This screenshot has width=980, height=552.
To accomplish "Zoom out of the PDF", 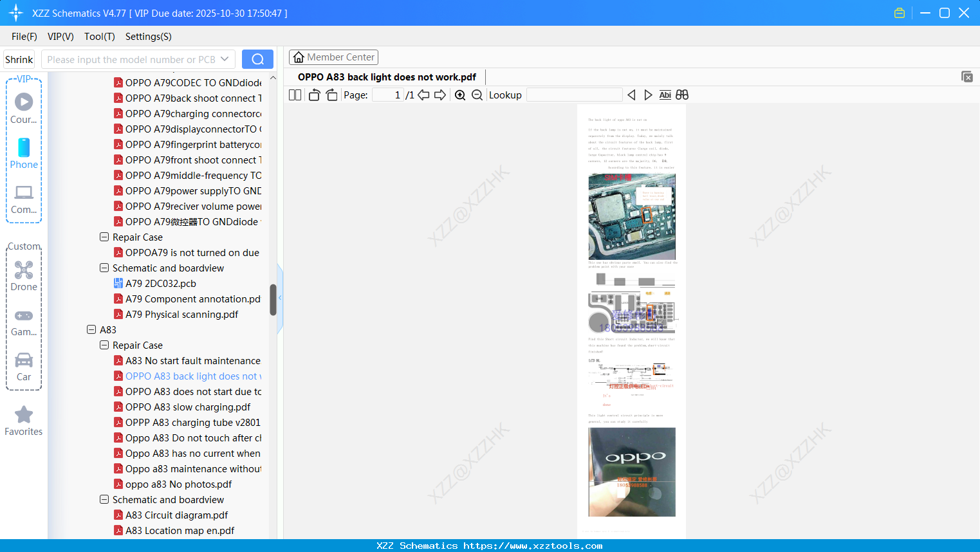I will pyautogui.click(x=477, y=95).
